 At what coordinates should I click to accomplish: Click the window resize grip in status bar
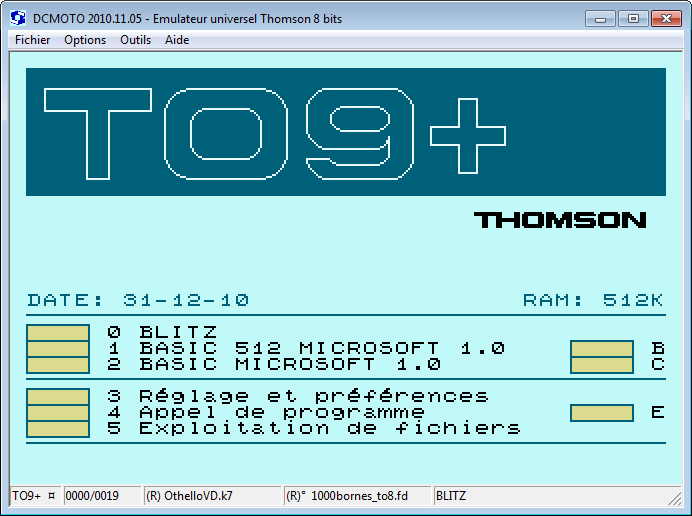point(674,497)
